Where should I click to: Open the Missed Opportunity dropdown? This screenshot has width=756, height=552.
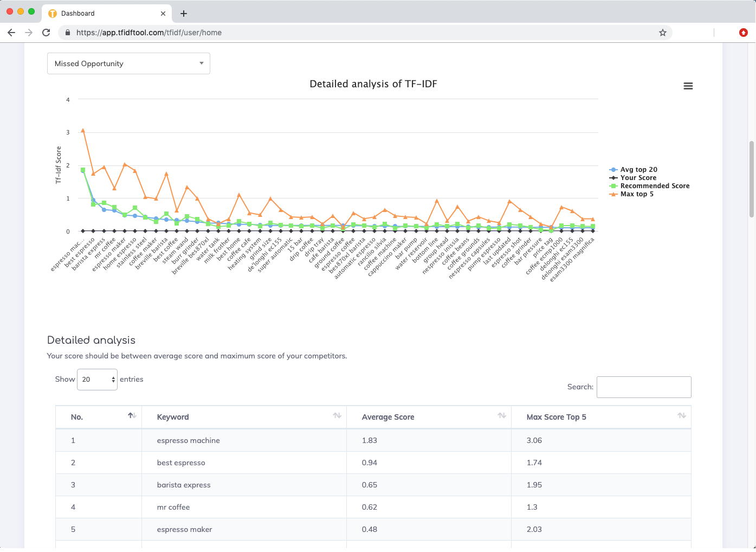(128, 63)
